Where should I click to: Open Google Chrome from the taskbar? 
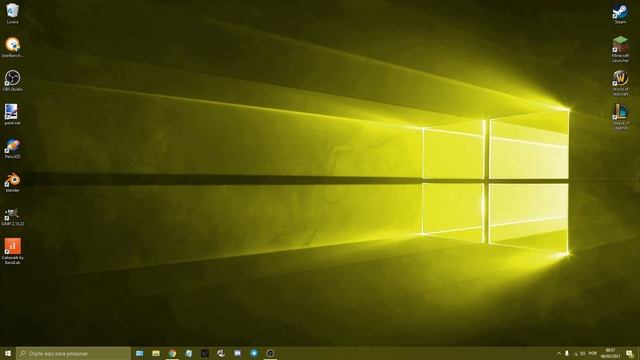[x=172, y=353]
